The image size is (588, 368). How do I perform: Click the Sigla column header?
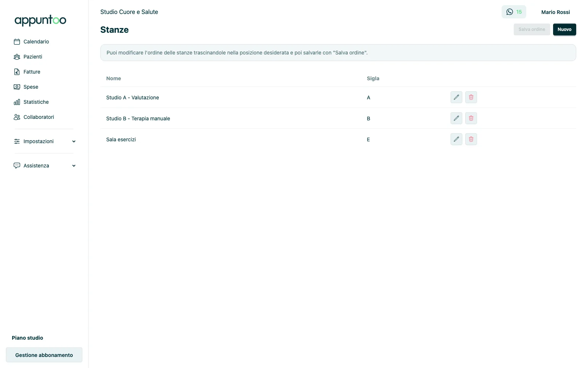[373, 78]
